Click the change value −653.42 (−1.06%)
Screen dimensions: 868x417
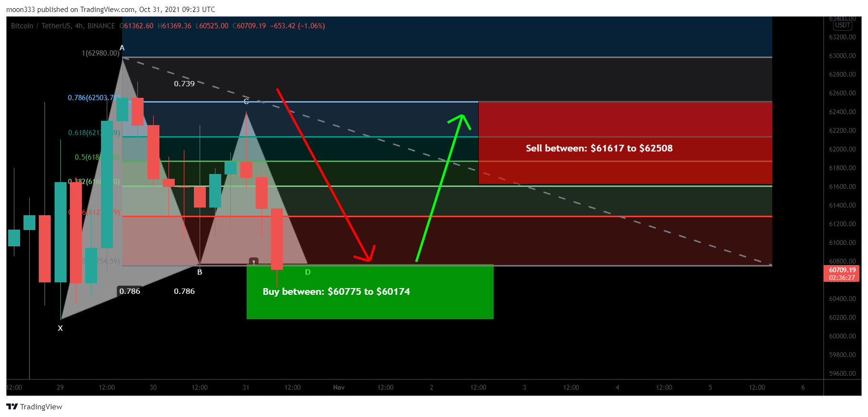[298, 26]
